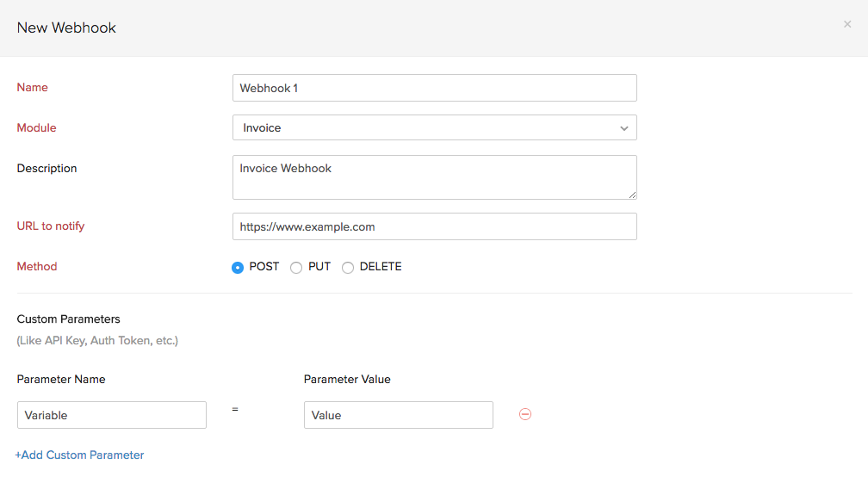
Task: Add a new custom parameter
Action: tap(79, 455)
